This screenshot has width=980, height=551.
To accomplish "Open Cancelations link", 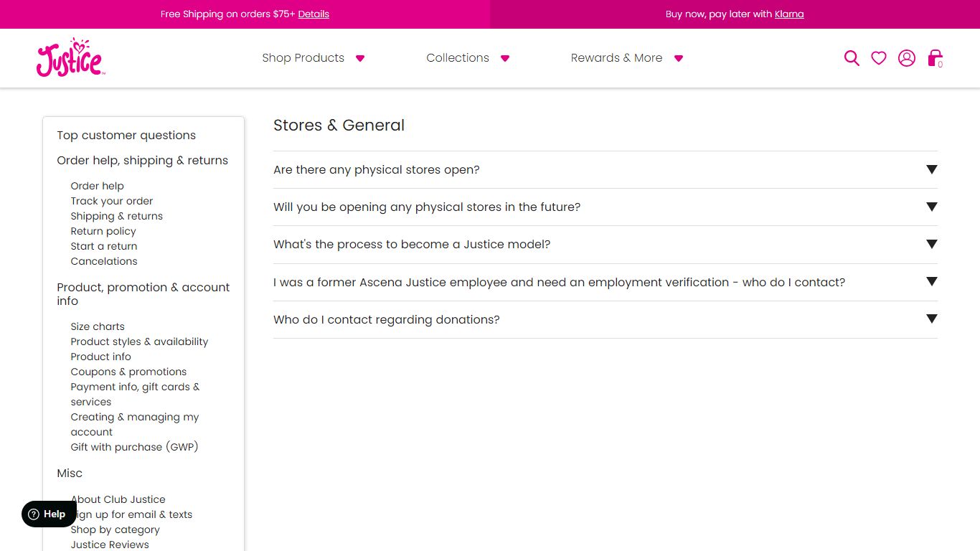I will 103,261.
